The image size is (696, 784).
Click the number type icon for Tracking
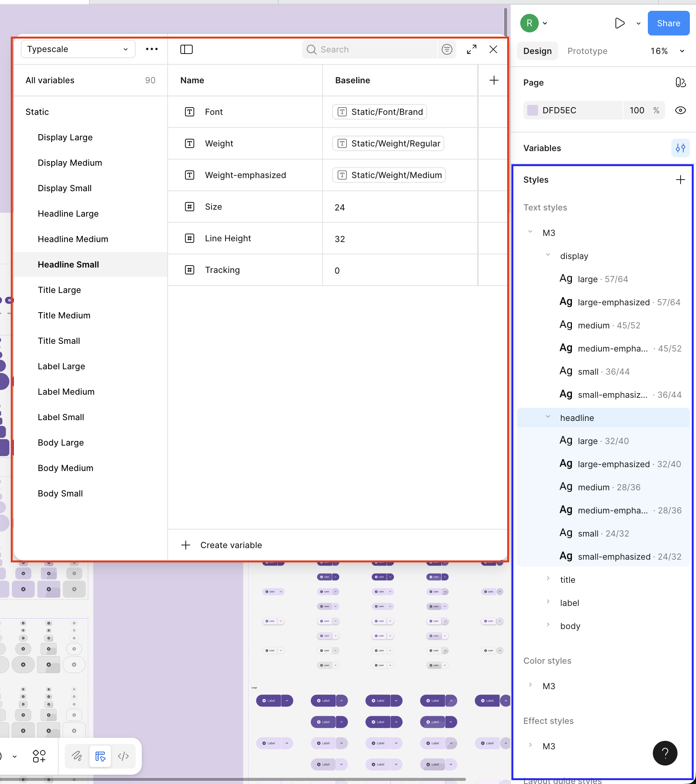click(x=190, y=270)
